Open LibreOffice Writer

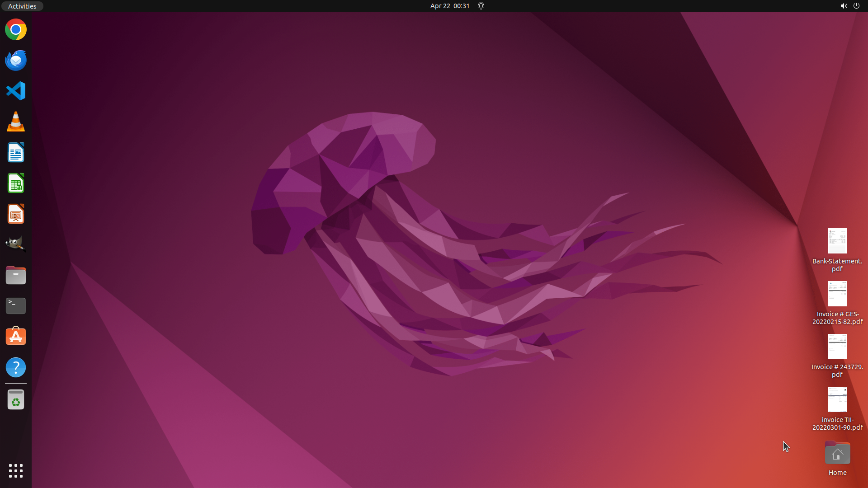click(16, 153)
